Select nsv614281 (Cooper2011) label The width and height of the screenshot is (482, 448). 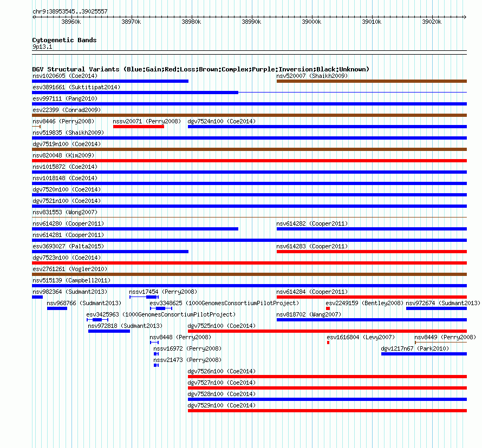point(68,235)
